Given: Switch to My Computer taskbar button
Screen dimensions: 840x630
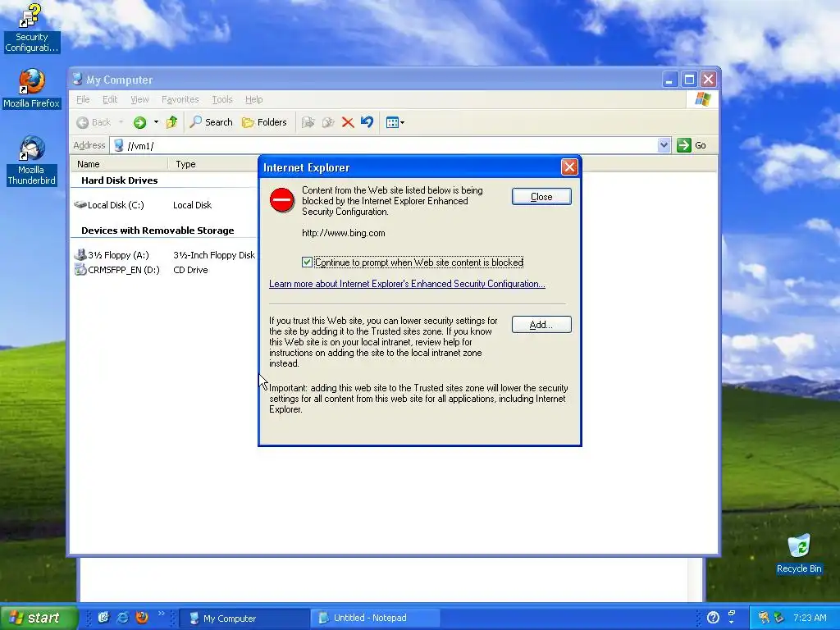Looking at the screenshot, I should pos(244,619).
